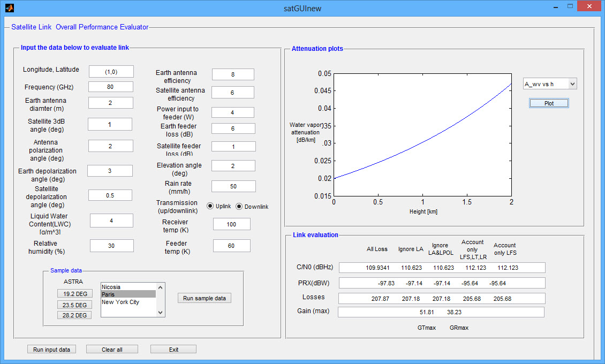
Task: Click the Earth antenna diameter input field
Action: [111, 103]
